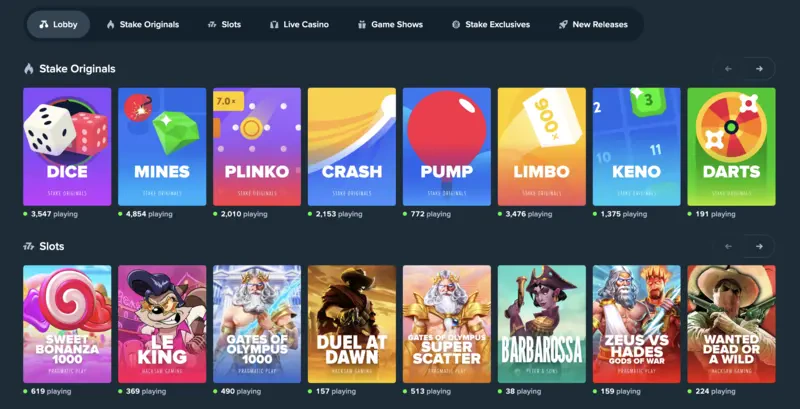The image size is (800, 409).
Task: Click the "772 playing" count under Pump
Action: (430, 214)
